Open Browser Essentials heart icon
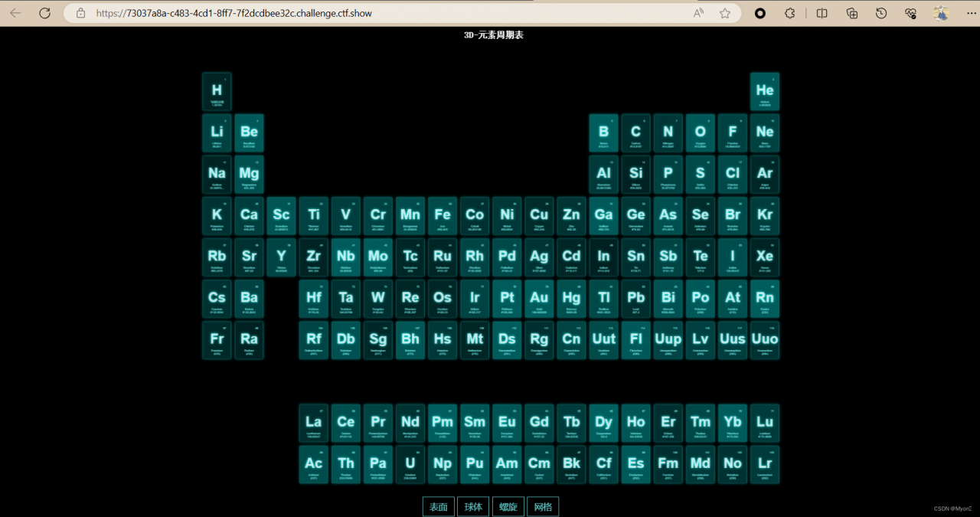The width and height of the screenshot is (980, 517). click(910, 13)
